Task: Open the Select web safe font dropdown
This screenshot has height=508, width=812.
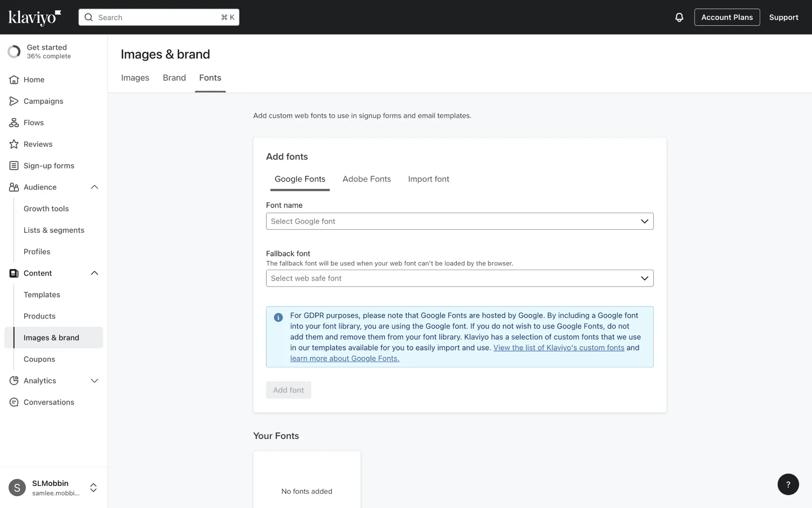Action: point(459,278)
